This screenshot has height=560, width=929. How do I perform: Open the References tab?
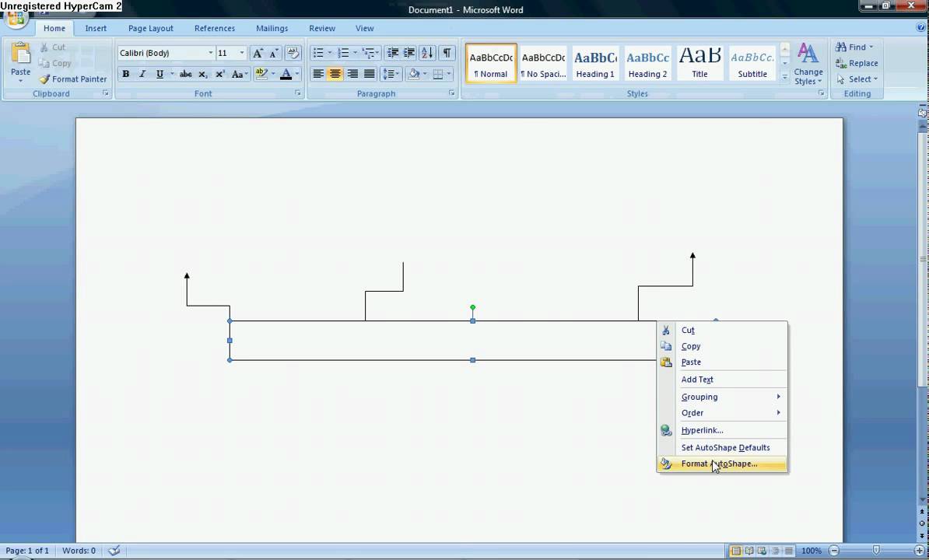pos(215,29)
